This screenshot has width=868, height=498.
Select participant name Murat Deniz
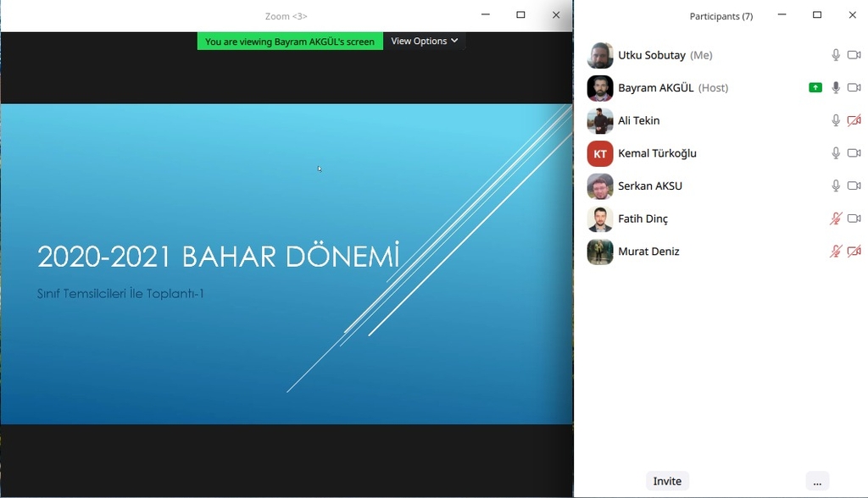[x=648, y=252]
